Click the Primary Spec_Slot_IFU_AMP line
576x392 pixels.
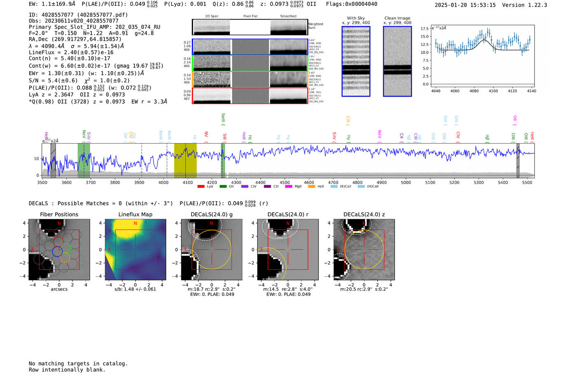[95, 27]
